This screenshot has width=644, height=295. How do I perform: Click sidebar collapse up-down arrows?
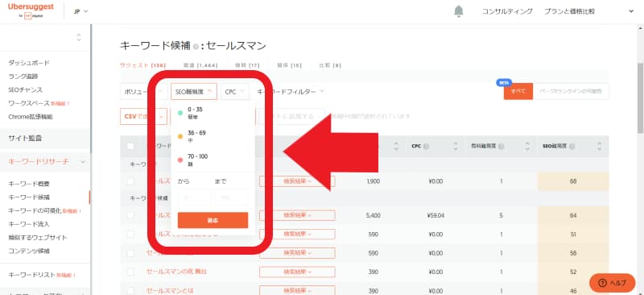click(x=79, y=37)
